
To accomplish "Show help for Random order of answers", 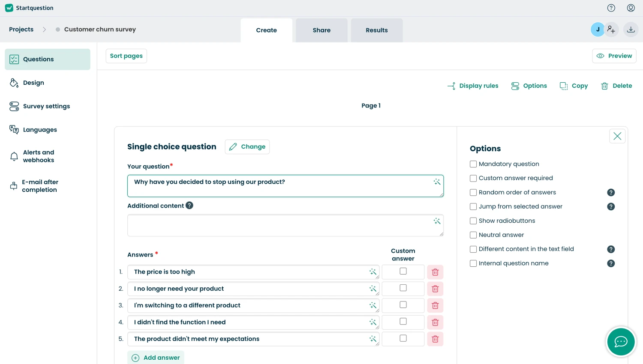I will pyautogui.click(x=611, y=193).
